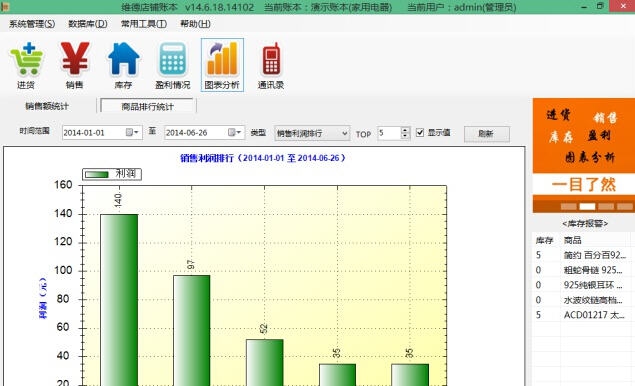Click the TOP value input field

[x=390, y=133]
